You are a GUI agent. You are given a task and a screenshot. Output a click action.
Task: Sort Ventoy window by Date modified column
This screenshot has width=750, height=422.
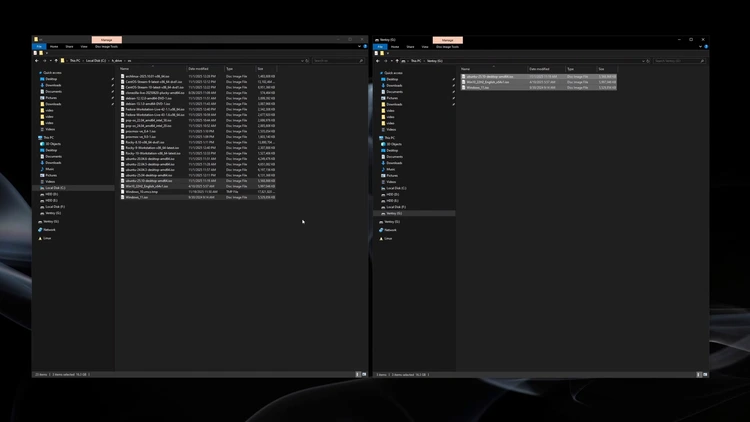(546, 69)
